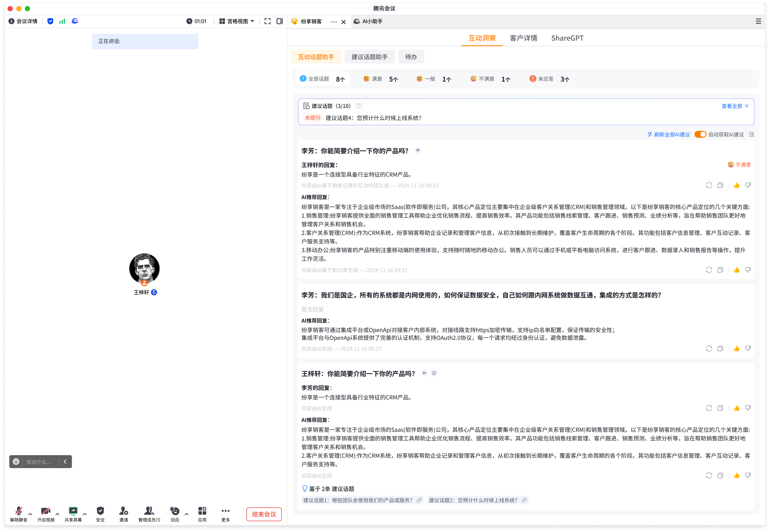Expand 查看全部 suggested topics
This screenshot has width=770, height=532.
coord(735,106)
